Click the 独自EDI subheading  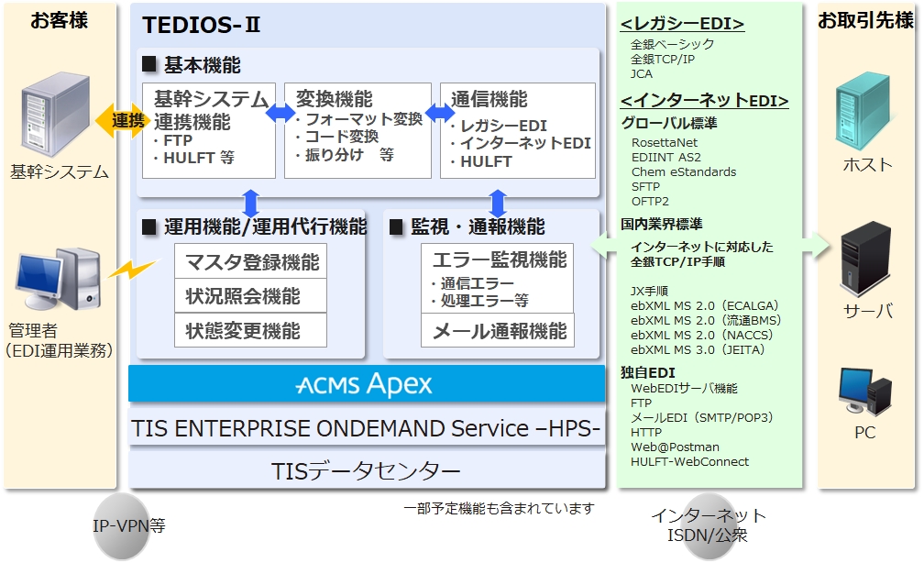click(x=647, y=372)
